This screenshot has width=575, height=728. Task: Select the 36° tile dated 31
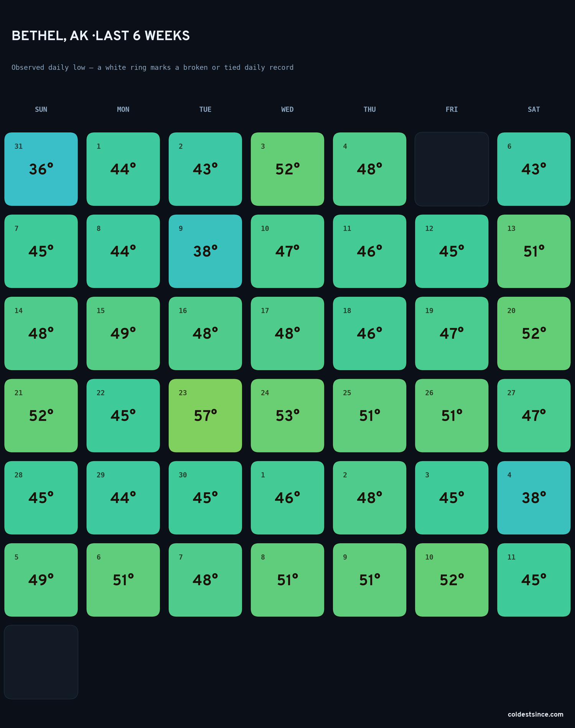point(41,169)
